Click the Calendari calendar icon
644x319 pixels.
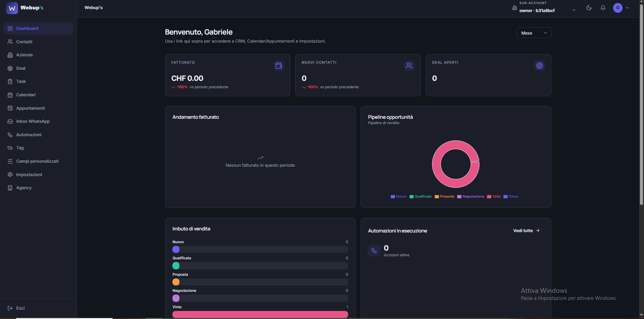(10, 95)
